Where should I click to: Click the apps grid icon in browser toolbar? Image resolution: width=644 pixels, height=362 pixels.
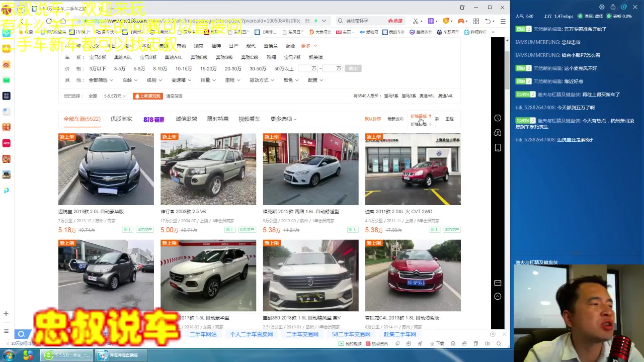pos(476,21)
